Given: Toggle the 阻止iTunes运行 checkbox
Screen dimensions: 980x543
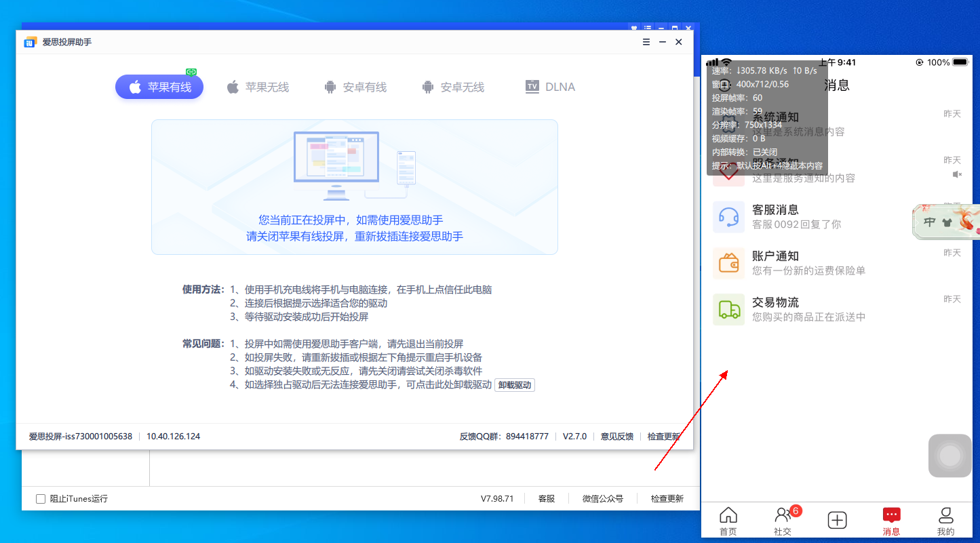Looking at the screenshot, I should click(41, 499).
